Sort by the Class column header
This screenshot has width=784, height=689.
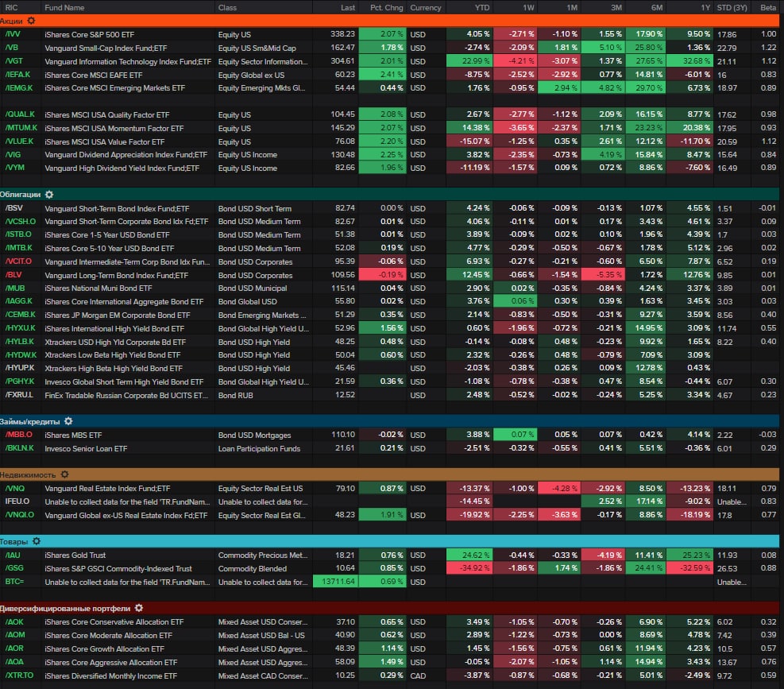(x=227, y=7)
